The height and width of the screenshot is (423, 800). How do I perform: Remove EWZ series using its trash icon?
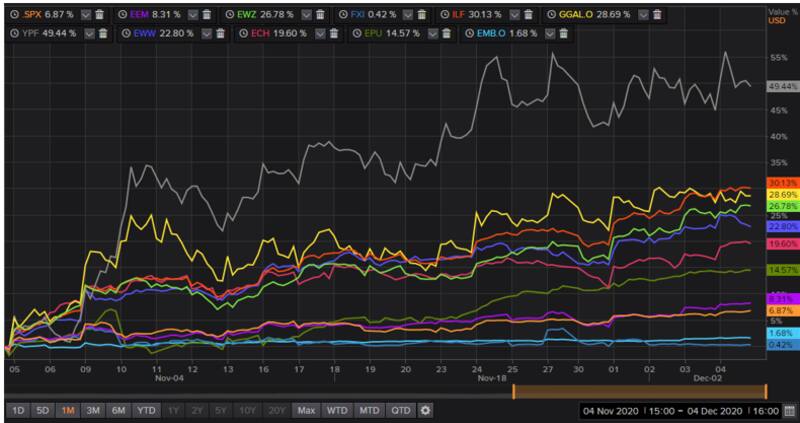316,15
